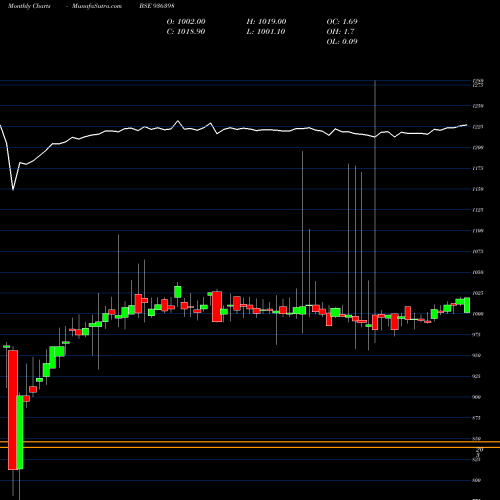
Task: Click the 875 price axis label
Action: (x=477, y=418)
